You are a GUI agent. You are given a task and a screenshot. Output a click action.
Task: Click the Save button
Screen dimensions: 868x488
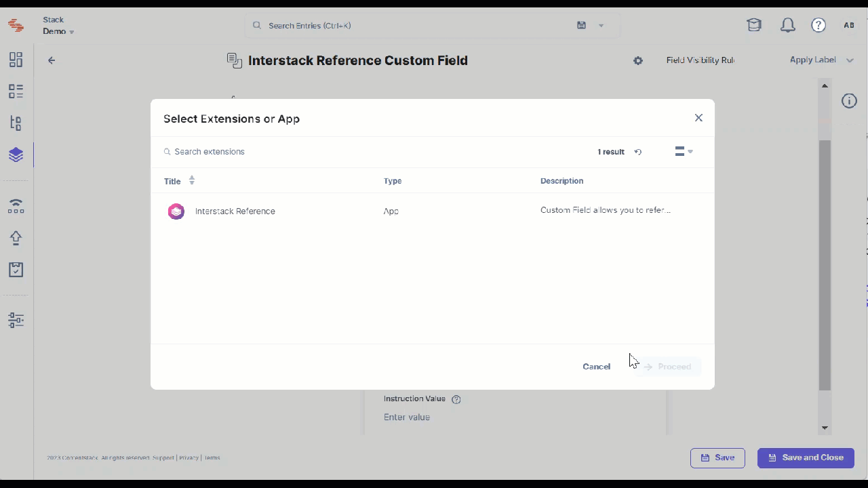717,458
